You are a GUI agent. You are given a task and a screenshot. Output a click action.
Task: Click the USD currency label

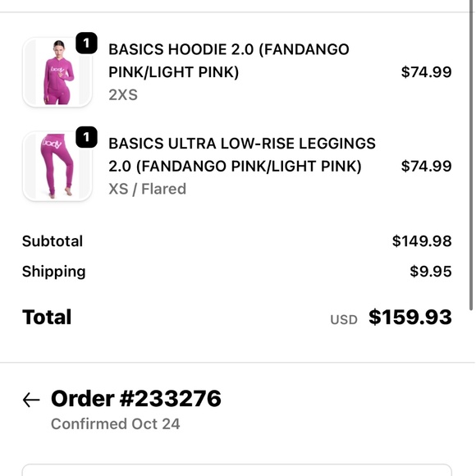[x=344, y=320]
